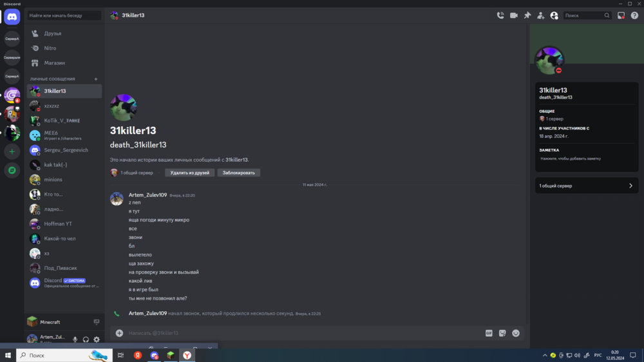Open the DM with хз
The width and height of the screenshot is (644, 362).
click(64, 254)
